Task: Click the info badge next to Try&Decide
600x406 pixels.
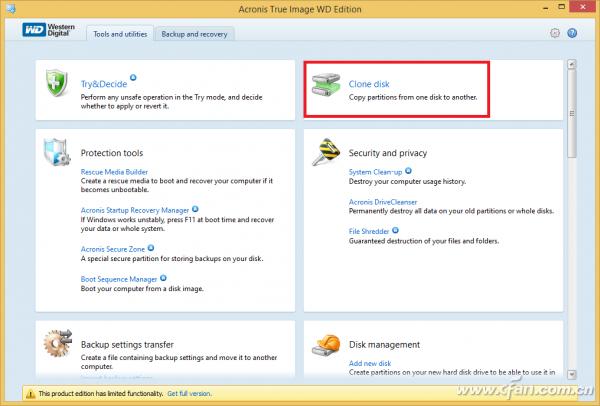Action: [133, 78]
